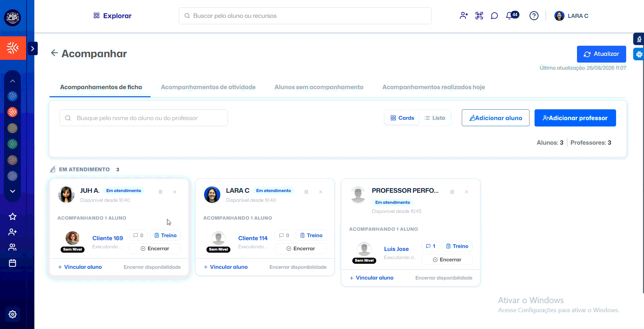The image size is (644, 329).
Task: Go back using the arrow beside Acompanhar
Action: click(x=54, y=53)
